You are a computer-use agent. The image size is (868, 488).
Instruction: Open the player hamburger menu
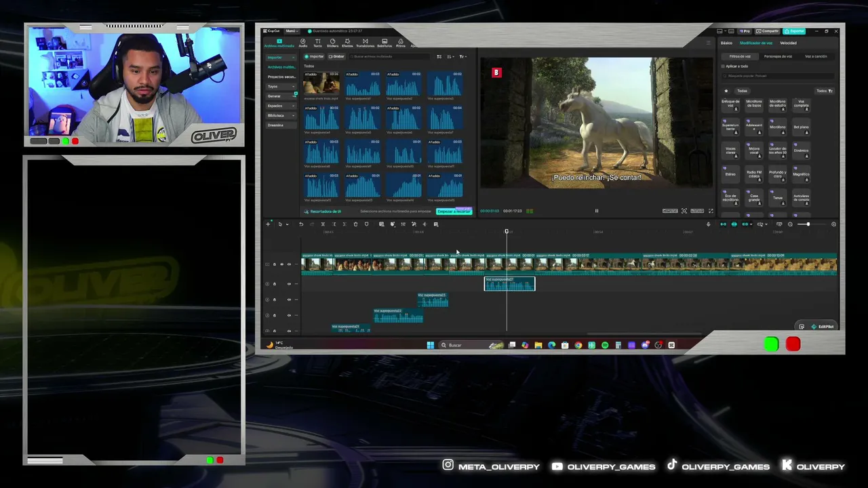[x=709, y=43]
